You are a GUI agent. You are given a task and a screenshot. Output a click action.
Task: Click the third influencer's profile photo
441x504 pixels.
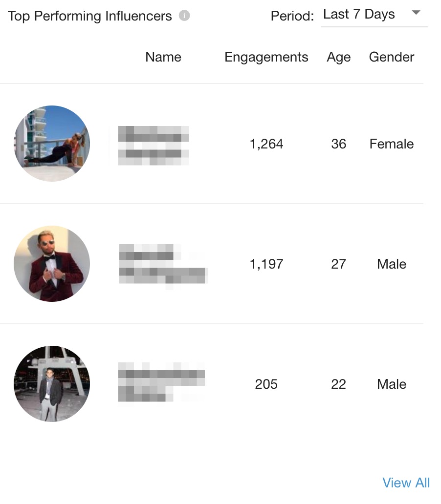(51, 384)
